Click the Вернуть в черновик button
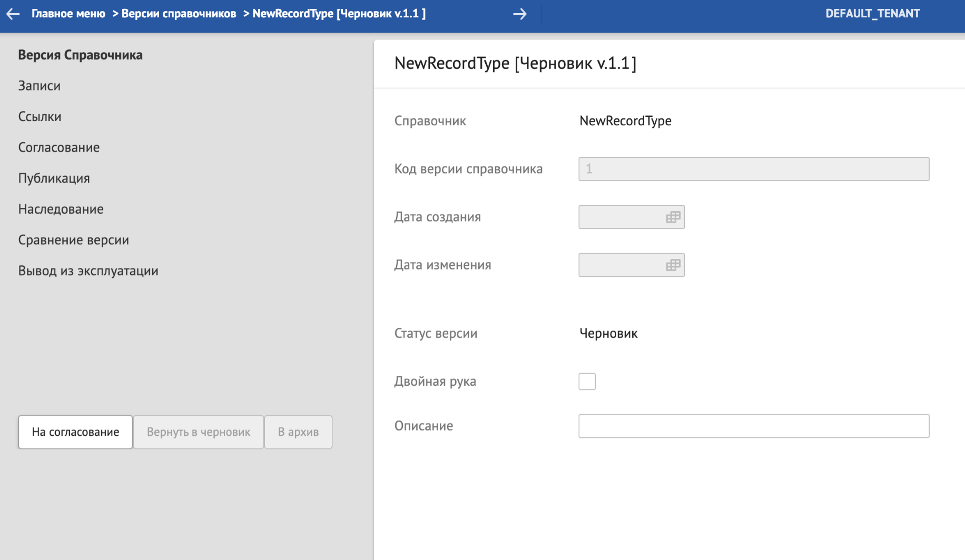Image resolution: width=965 pixels, height=560 pixels. [199, 432]
